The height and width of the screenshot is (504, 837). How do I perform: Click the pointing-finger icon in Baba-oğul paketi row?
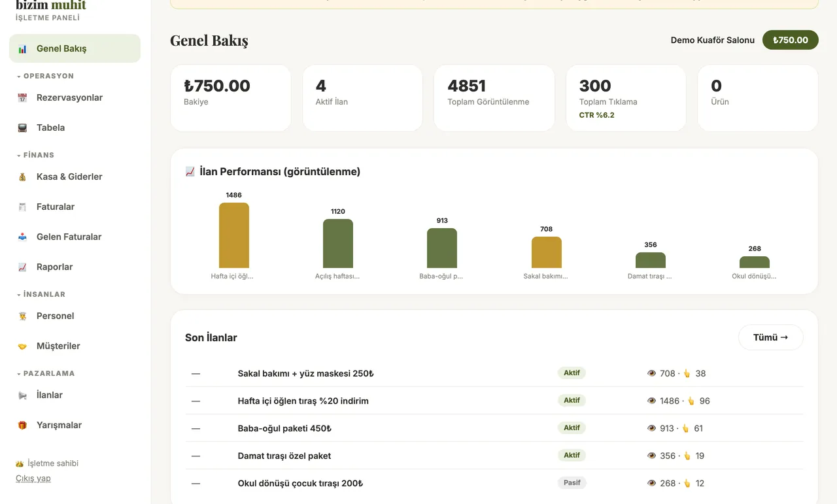click(x=685, y=428)
